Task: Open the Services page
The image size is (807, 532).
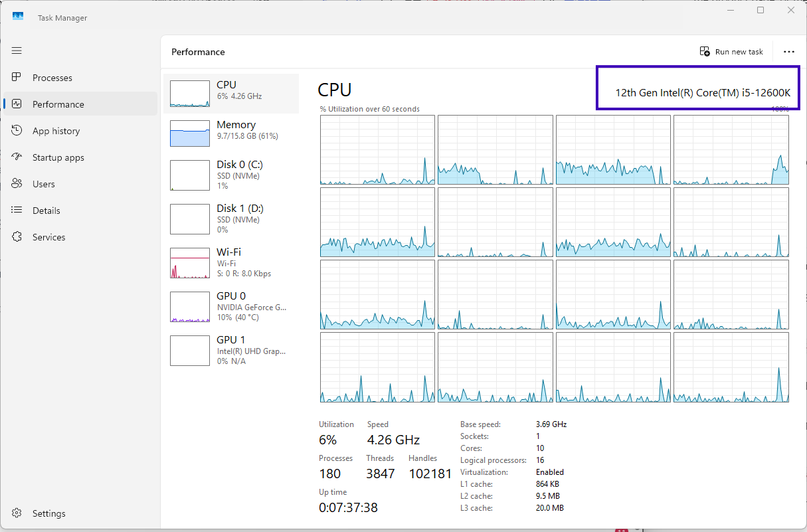Action: 80,237
